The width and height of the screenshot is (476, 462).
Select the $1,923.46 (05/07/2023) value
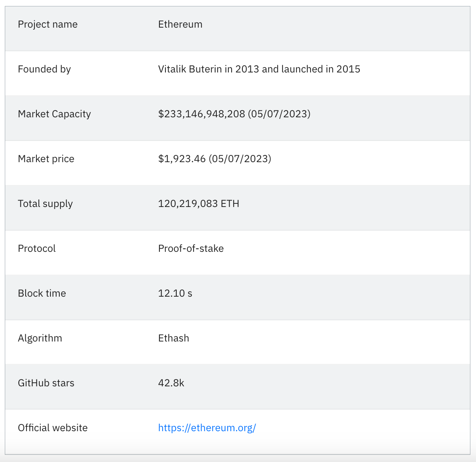[215, 159]
